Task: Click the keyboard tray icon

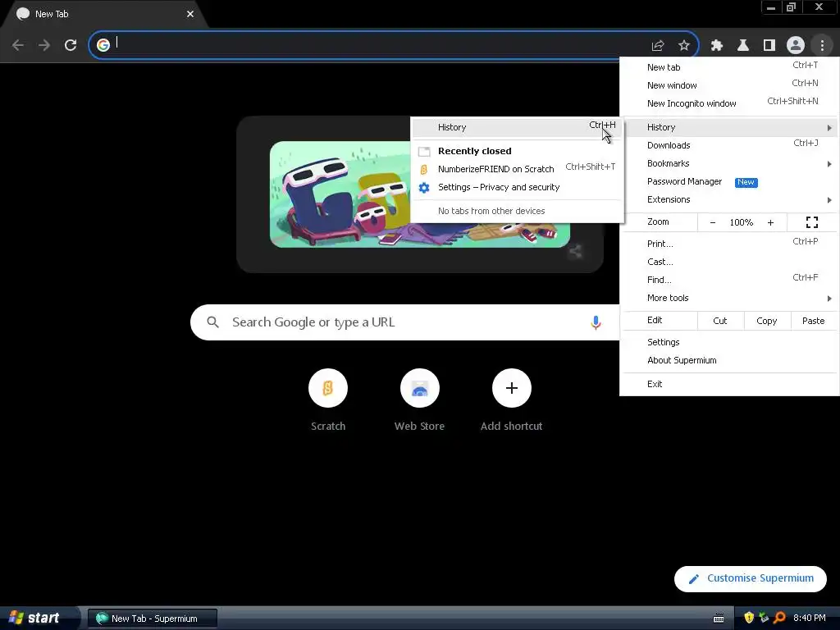Action: (x=719, y=619)
